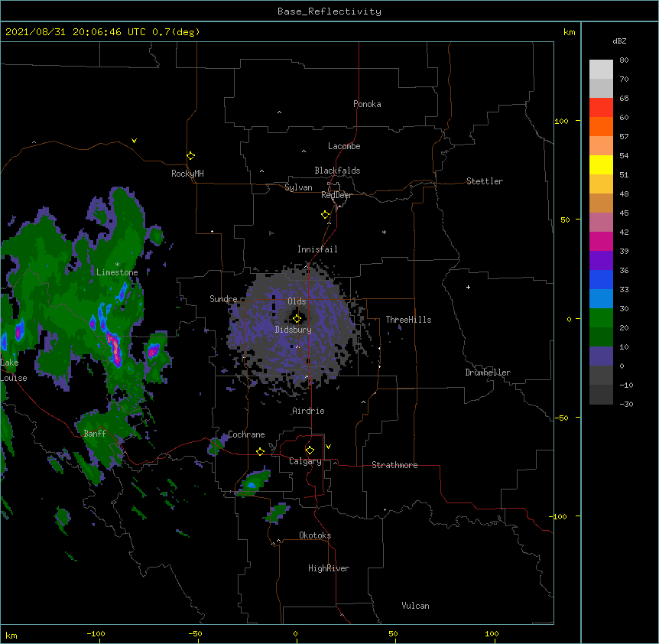Click the Strathmore label
659x644 pixels.
pos(394,465)
